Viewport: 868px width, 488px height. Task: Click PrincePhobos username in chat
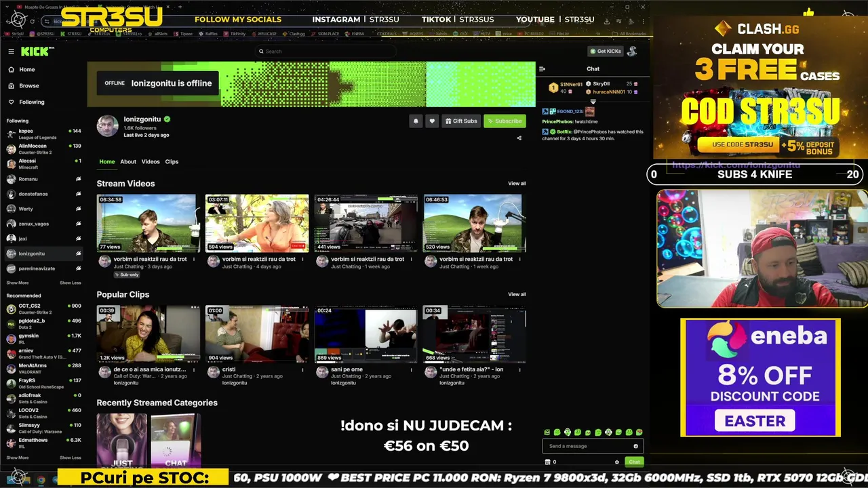tap(557, 121)
